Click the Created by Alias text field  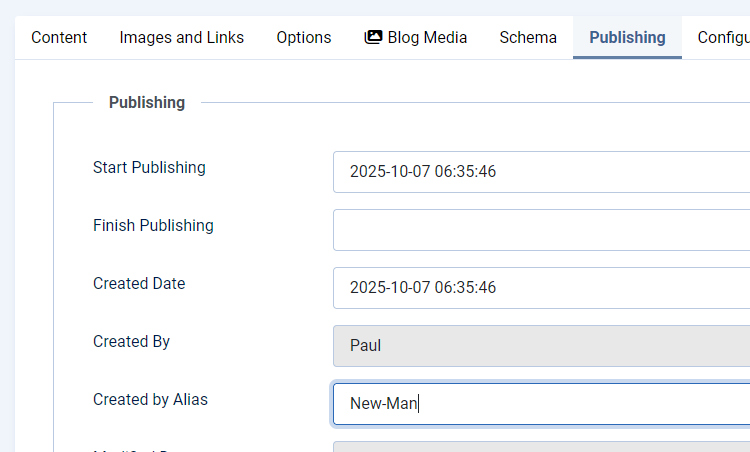click(x=540, y=404)
